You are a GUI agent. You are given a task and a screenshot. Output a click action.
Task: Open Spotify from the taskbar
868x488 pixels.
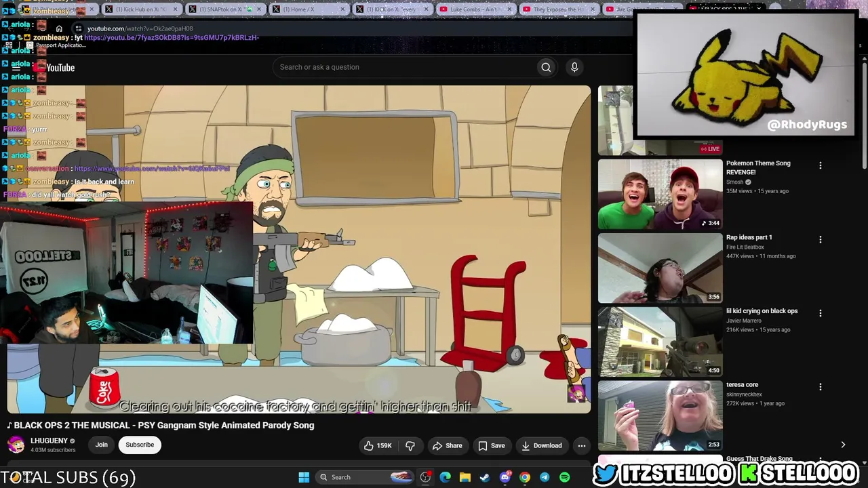[564, 477]
